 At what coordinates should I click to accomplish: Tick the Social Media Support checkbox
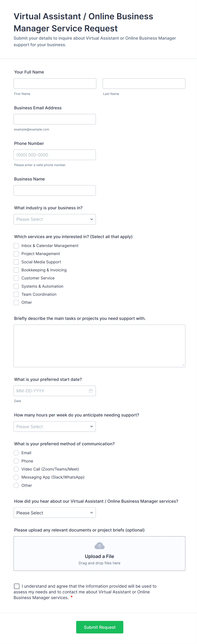[16, 262]
